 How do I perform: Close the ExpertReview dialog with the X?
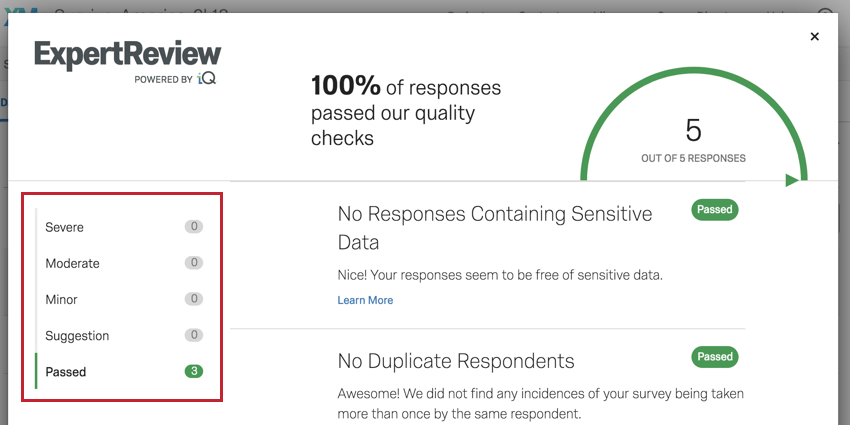(814, 37)
